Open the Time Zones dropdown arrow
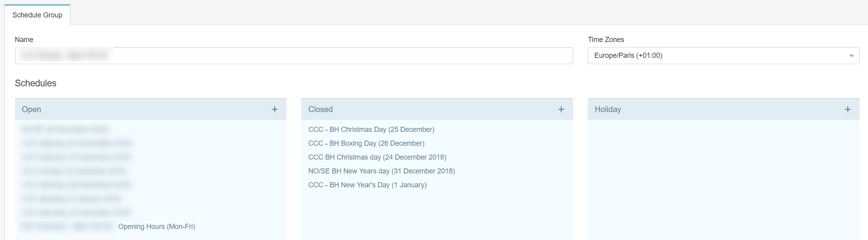868x240 pixels. (851, 56)
